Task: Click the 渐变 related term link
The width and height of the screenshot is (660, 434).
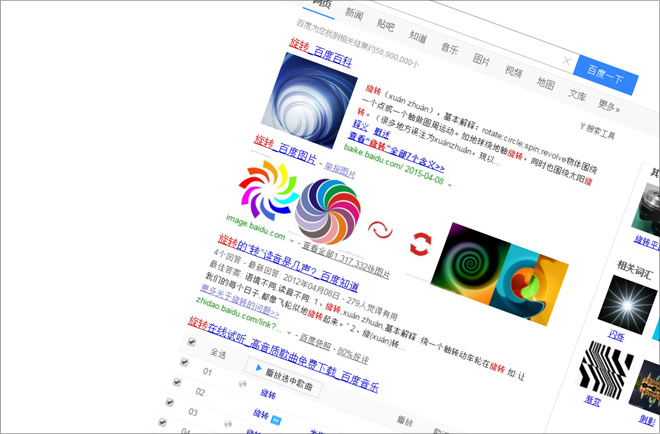Action: (592, 400)
